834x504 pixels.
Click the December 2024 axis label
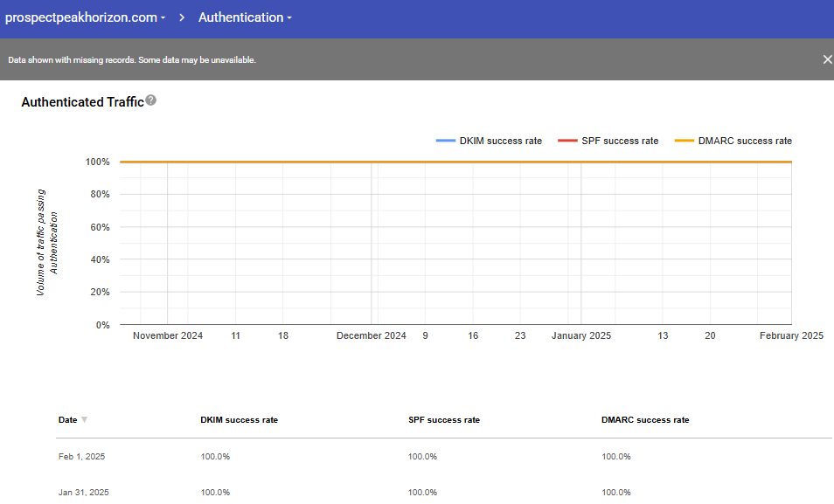(371, 335)
